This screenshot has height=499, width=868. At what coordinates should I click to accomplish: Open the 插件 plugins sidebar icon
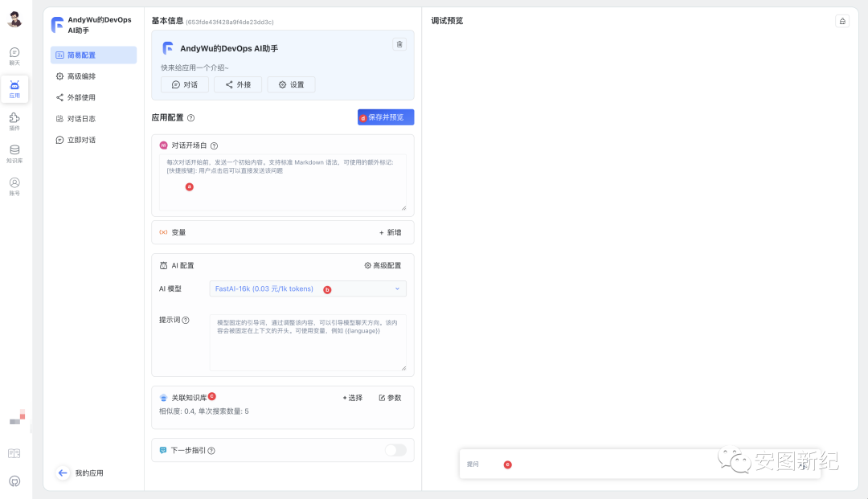coord(14,121)
